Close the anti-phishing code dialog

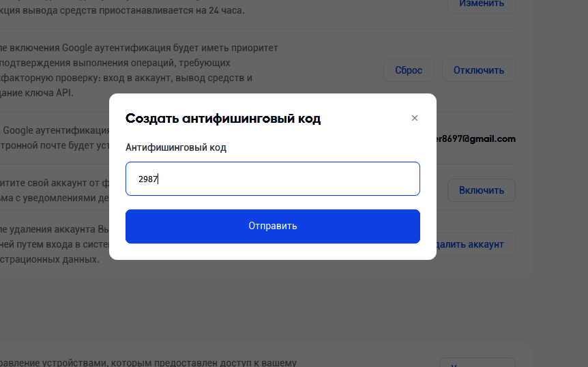point(415,118)
